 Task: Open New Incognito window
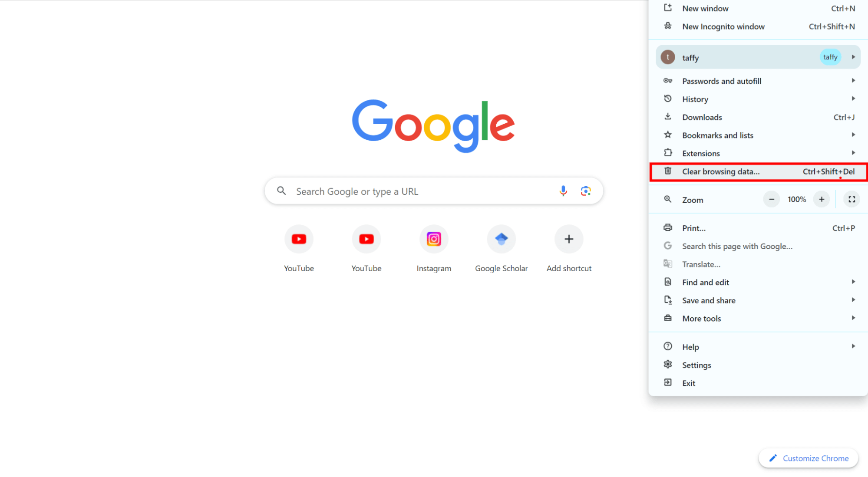point(723,26)
